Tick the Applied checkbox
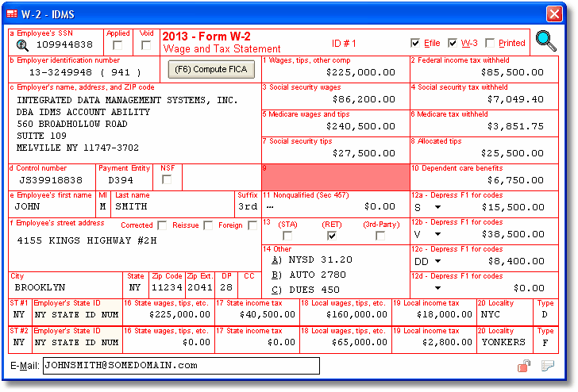Image resolution: width=578 pixels, height=392 pixels. [118, 45]
